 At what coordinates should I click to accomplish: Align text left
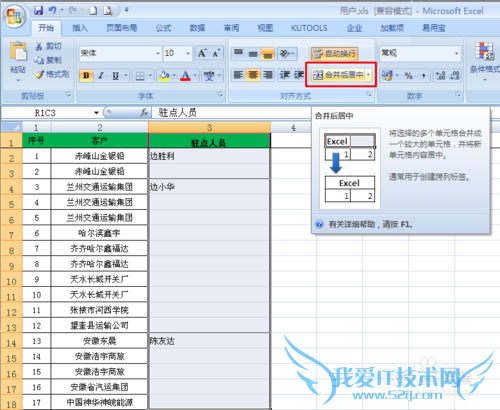[238, 75]
